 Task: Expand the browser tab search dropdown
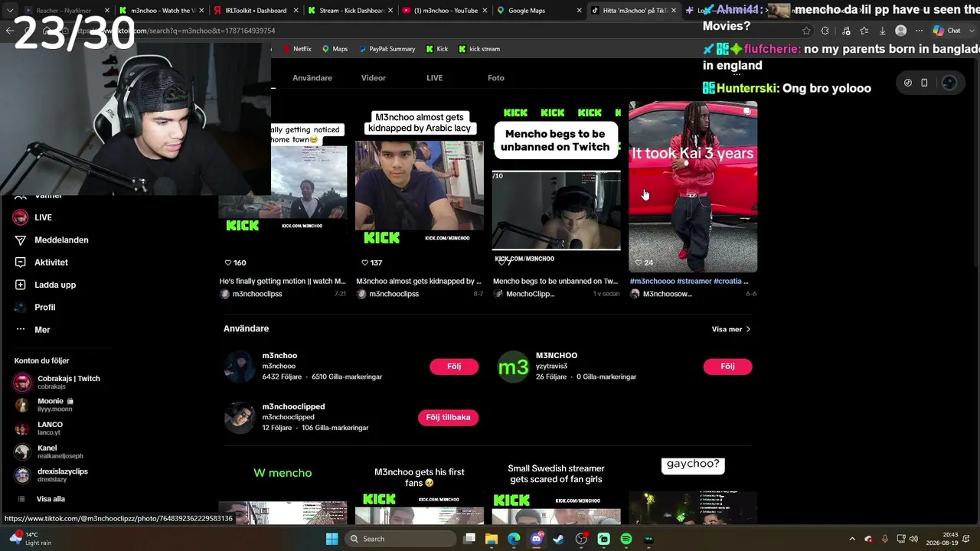point(9,11)
